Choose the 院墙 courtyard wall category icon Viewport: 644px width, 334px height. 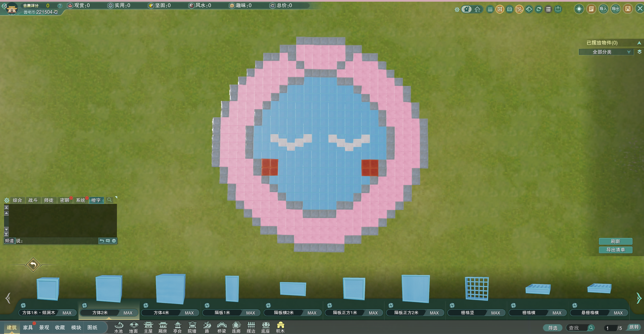point(192,327)
